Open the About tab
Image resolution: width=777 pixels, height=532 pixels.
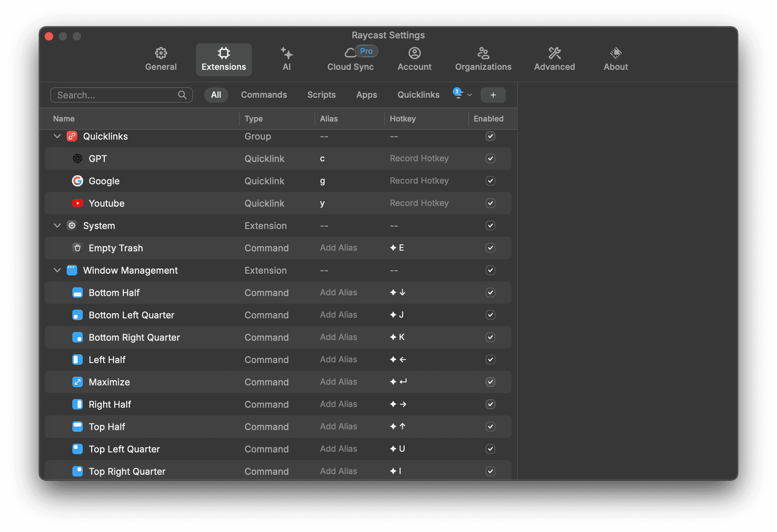[616, 59]
